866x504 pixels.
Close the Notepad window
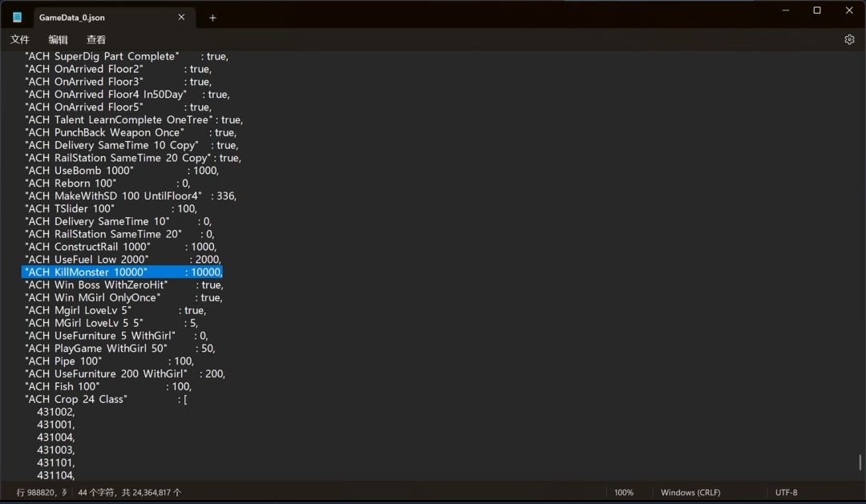coord(849,10)
